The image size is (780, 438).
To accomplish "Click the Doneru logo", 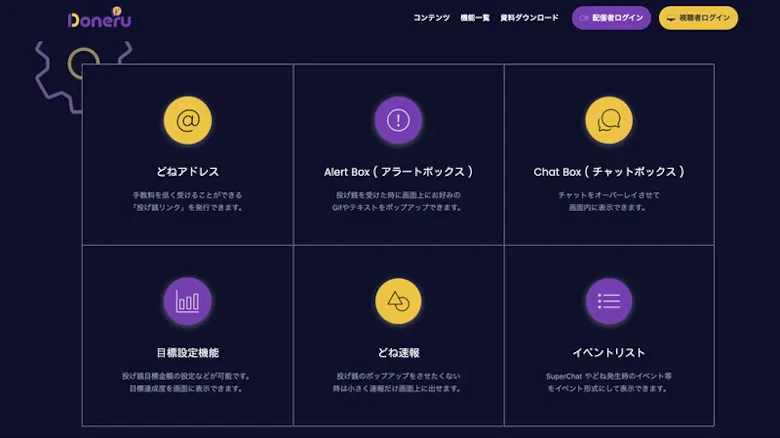I will [x=99, y=18].
